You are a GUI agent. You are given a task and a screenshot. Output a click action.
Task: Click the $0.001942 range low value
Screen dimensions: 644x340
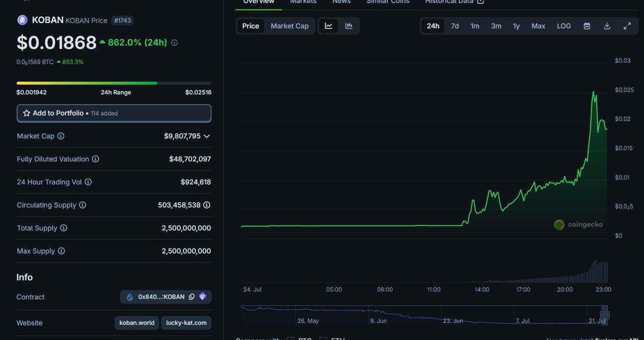point(32,92)
